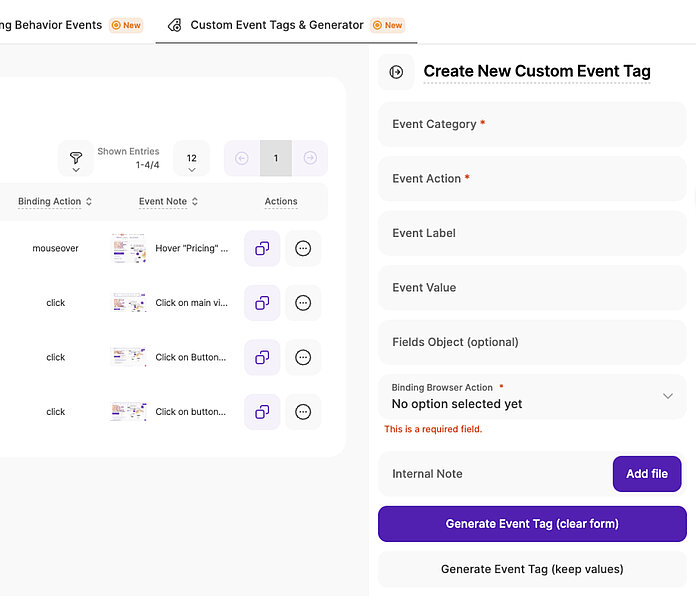Copy the Click on main event tag
This screenshot has width=696, height=596.
pyautogui.click(x=262, y=303)
